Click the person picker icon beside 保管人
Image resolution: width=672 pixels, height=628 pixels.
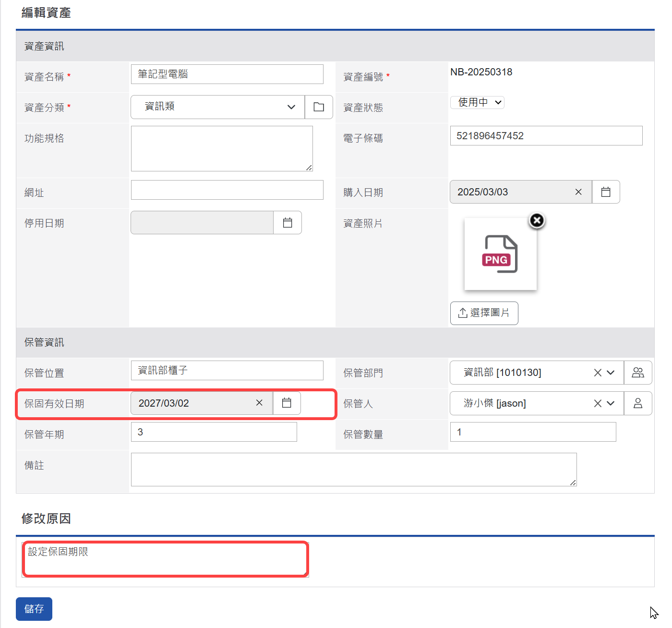click(x=638, y=403)
